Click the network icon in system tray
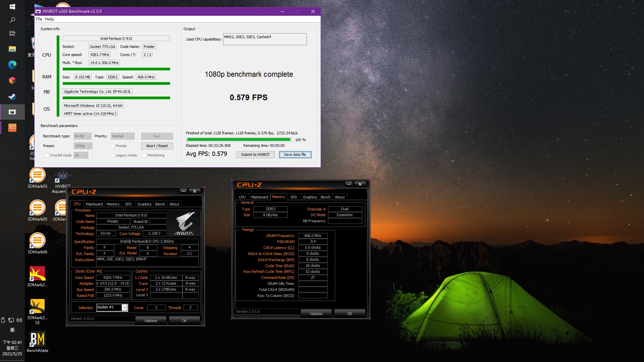 [x=11, y=320]
